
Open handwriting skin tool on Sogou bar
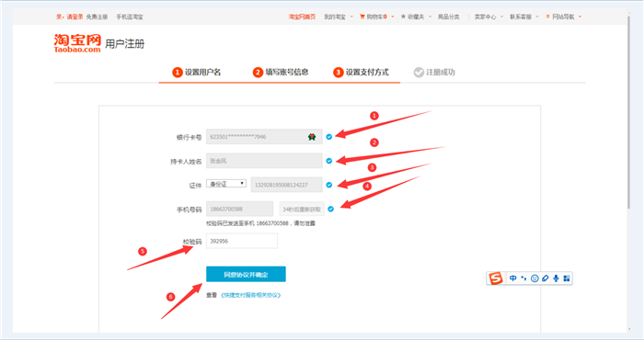(545, 278)
